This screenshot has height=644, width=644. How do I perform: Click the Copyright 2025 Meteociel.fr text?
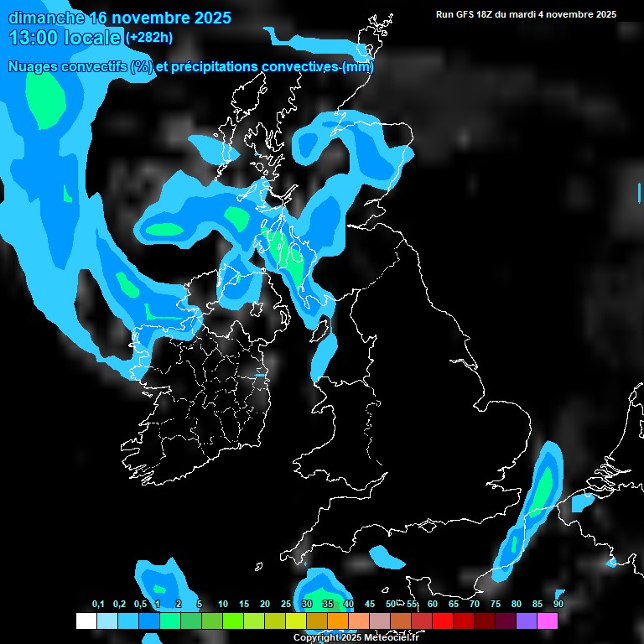[x=356, y=637]
